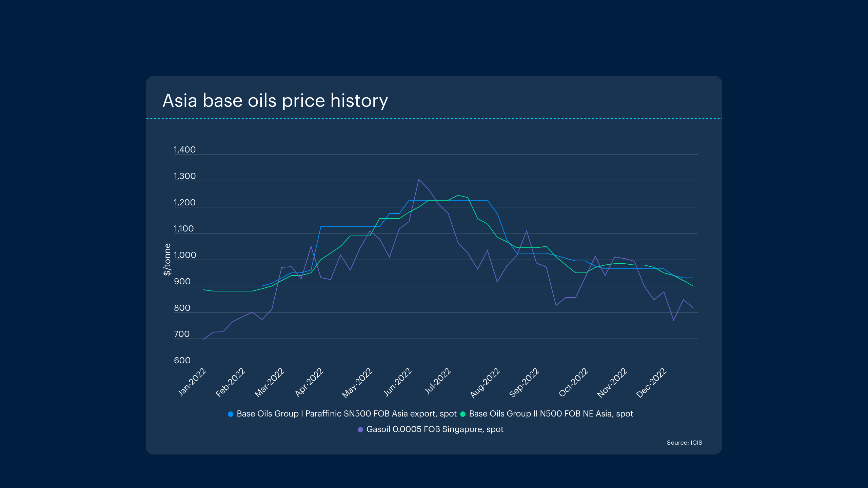Click the 1,000 y-axis value
Image resolution: width=868 pixels, height=488 pixels.
185,255
